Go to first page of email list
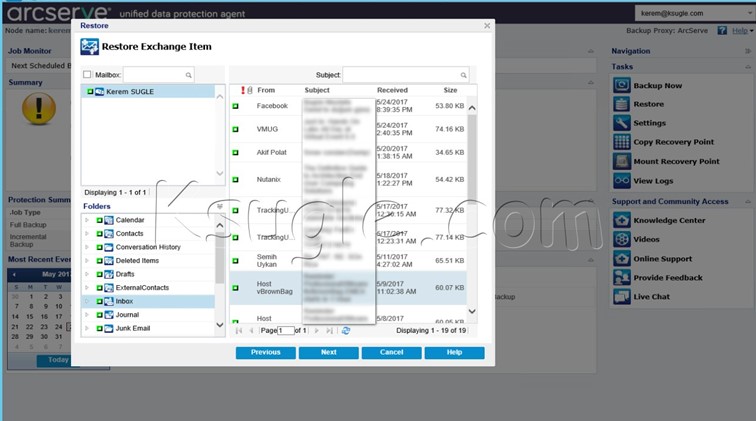 tap(239, 331)
